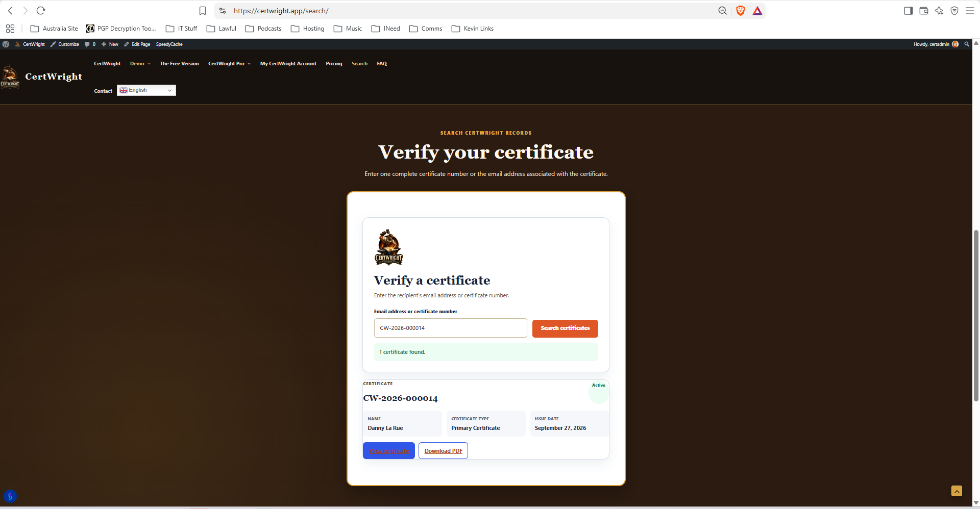Open the FAQ menu item
The width and height of the screenshot is (980, 509).
coord(382,64)
